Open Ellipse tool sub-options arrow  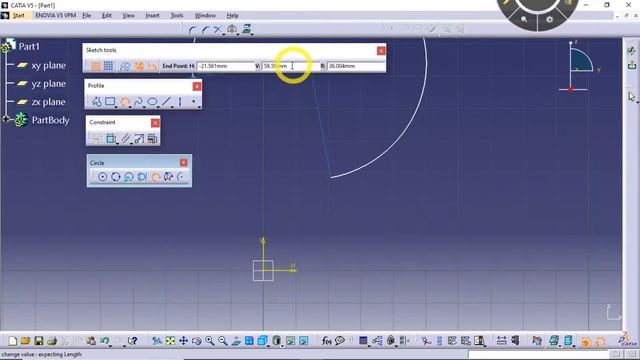coord(158,107)
